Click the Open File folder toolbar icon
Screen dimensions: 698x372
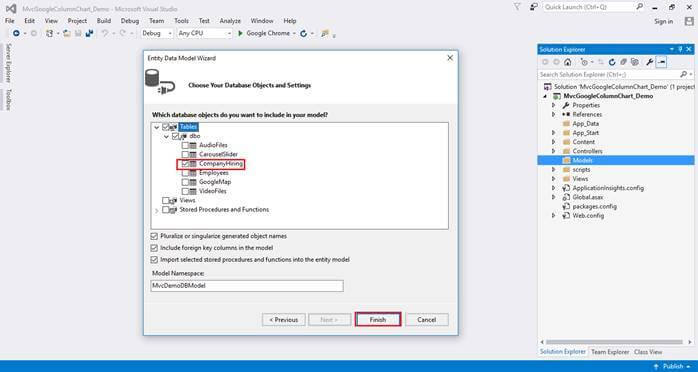(67, 33)
